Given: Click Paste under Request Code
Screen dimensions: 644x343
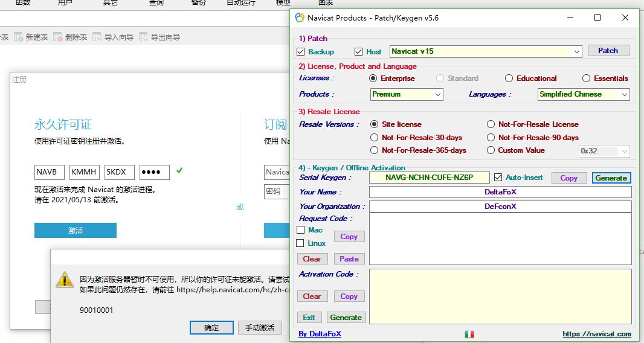Looking at the screenshot, I should [349, 259].
